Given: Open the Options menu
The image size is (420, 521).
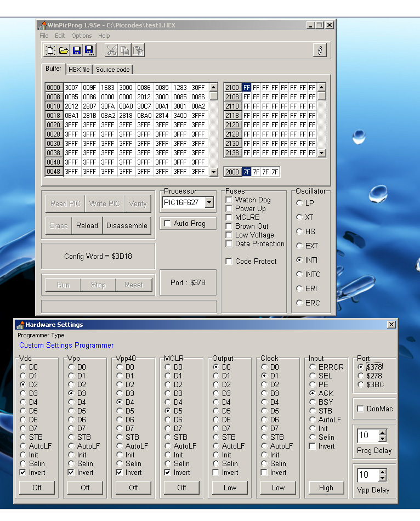Looking at the screenshot, I should [81, 36].
